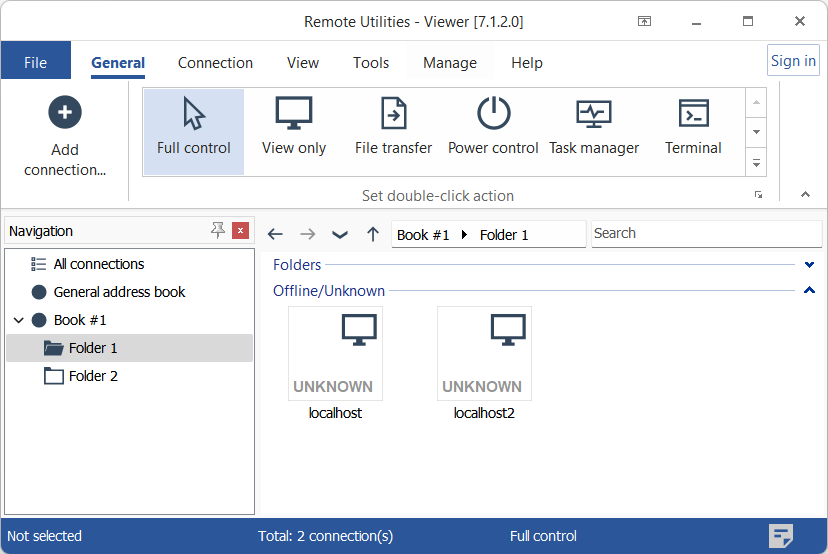
Task: Open the notes icon in status bar
Action: pyautogui.click(x=781, y=536)
